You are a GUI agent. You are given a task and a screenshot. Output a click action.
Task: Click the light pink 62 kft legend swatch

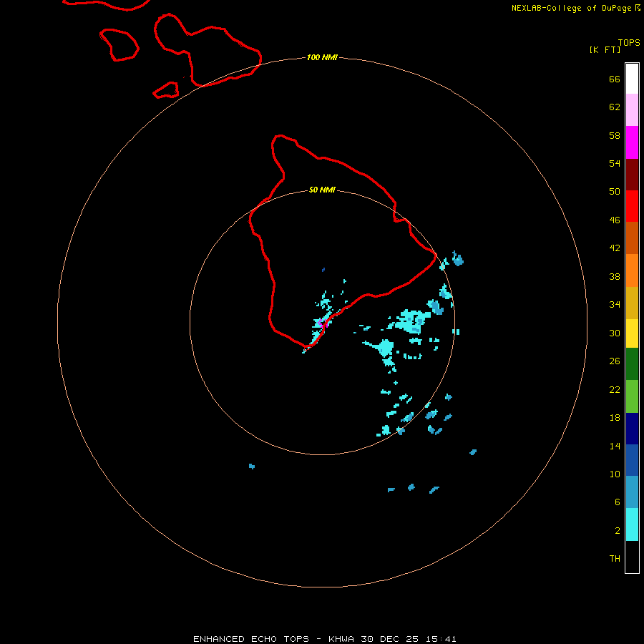(632, 109)
